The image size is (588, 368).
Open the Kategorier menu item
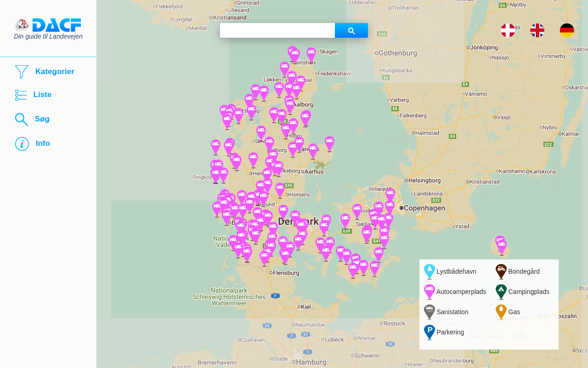pos(55,72)
